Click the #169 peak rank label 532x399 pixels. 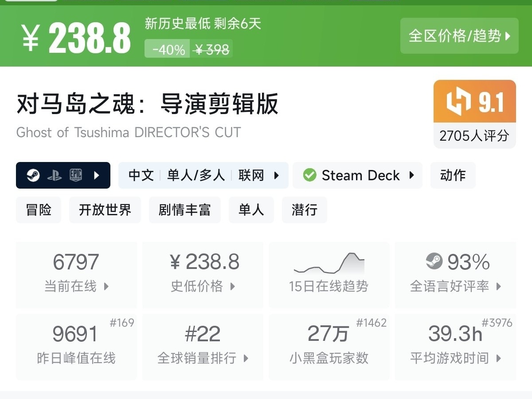click(x=122, y=323)
